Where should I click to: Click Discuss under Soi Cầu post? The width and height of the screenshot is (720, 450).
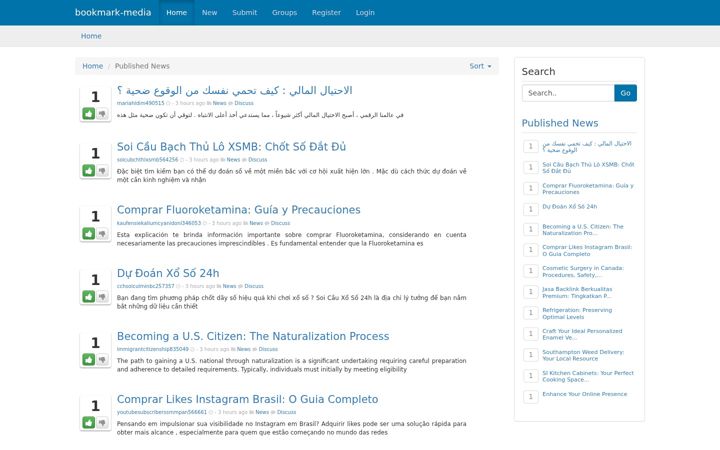(258, 160)
